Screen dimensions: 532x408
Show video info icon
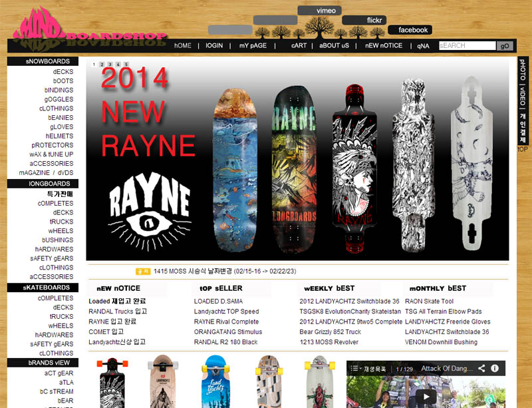pyautogui.click(x=495, y=368)
